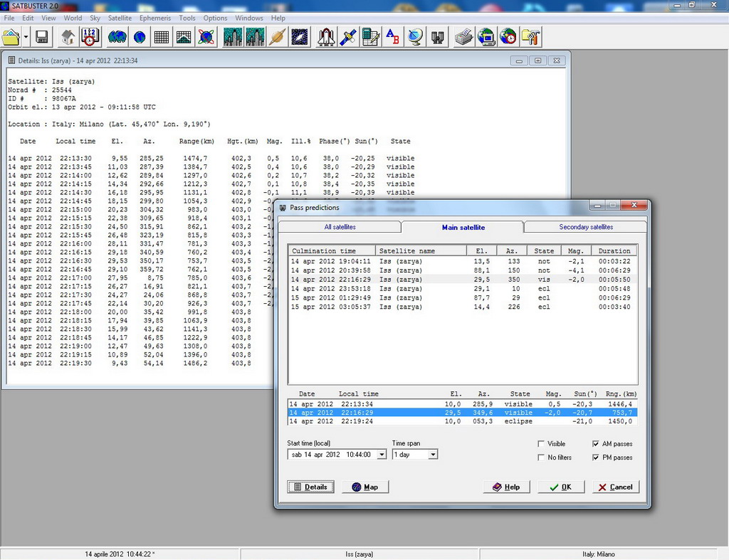Uncheck the AM passes checkbox
The width and height of the screenshot is (729, 560).
click(x=596, y=444)
